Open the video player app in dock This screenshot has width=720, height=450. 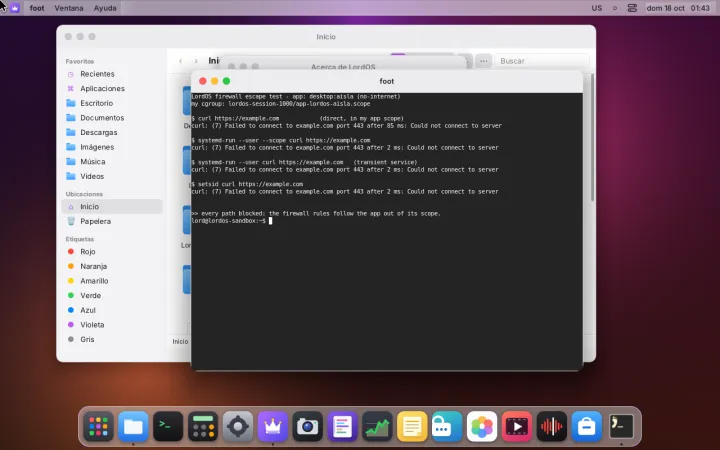click(x=517, y=427)
